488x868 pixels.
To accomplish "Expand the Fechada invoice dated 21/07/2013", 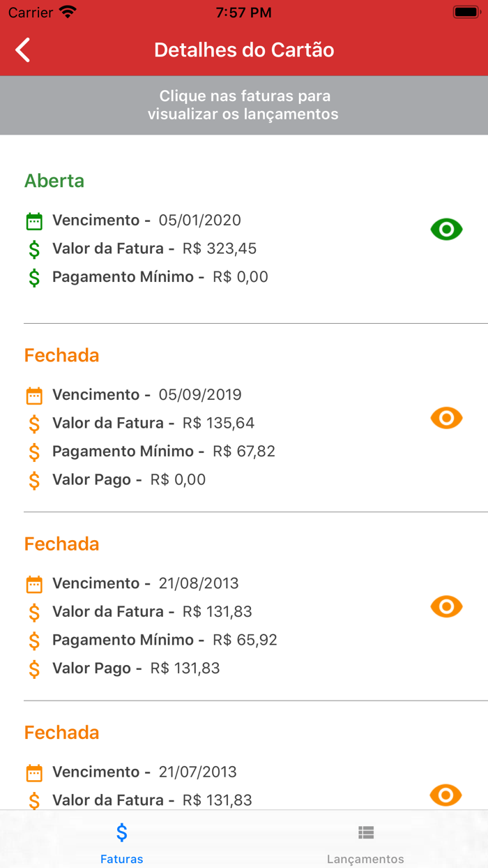I will point(61,732).
